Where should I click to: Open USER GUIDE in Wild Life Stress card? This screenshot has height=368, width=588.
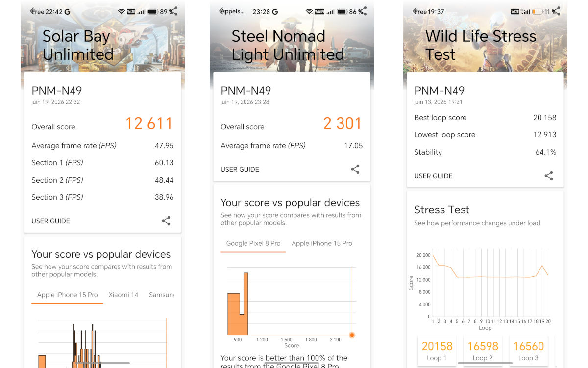coord(434,176)
